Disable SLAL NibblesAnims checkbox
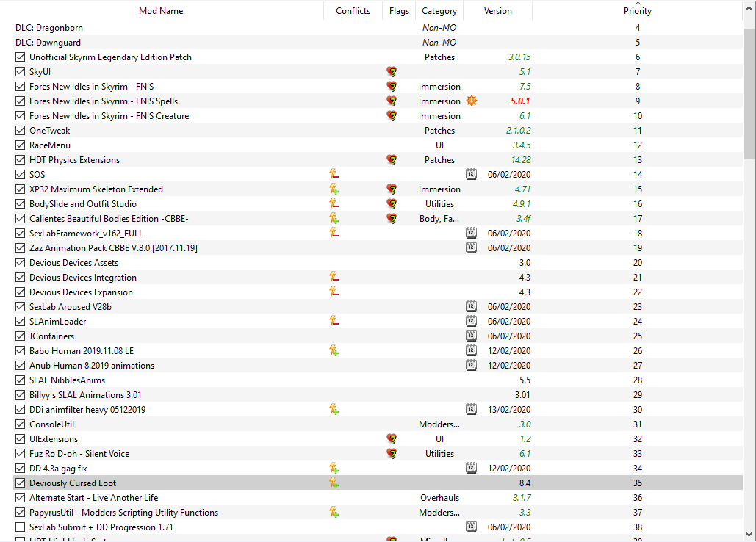This screenshot has width=756, height=542. pos(21,380)
